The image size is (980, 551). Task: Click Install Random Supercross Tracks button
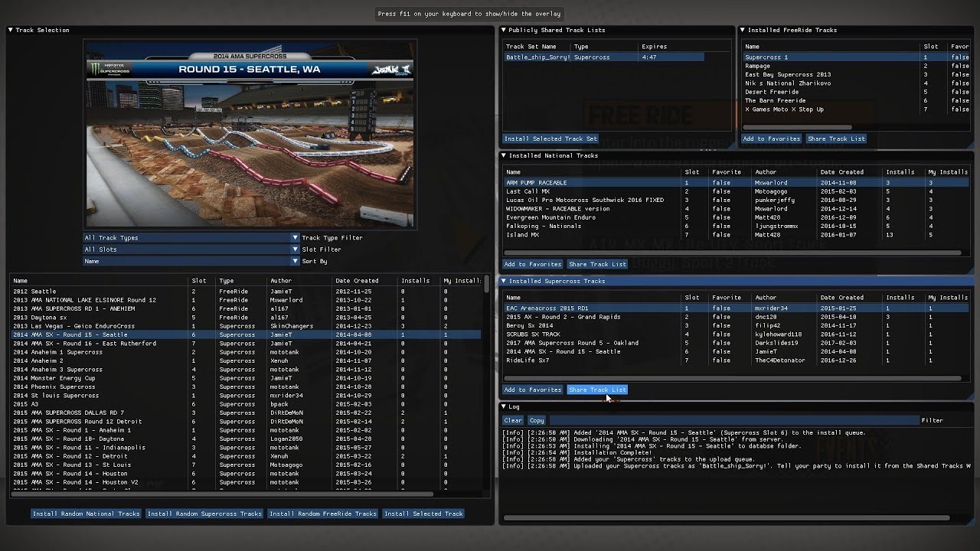click(x=204, y=514)
